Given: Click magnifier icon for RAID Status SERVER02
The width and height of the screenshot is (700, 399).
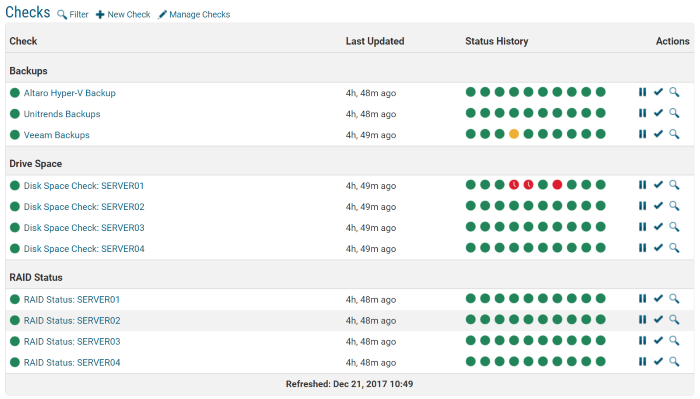Looking at the screenshot, I should 674,320.
